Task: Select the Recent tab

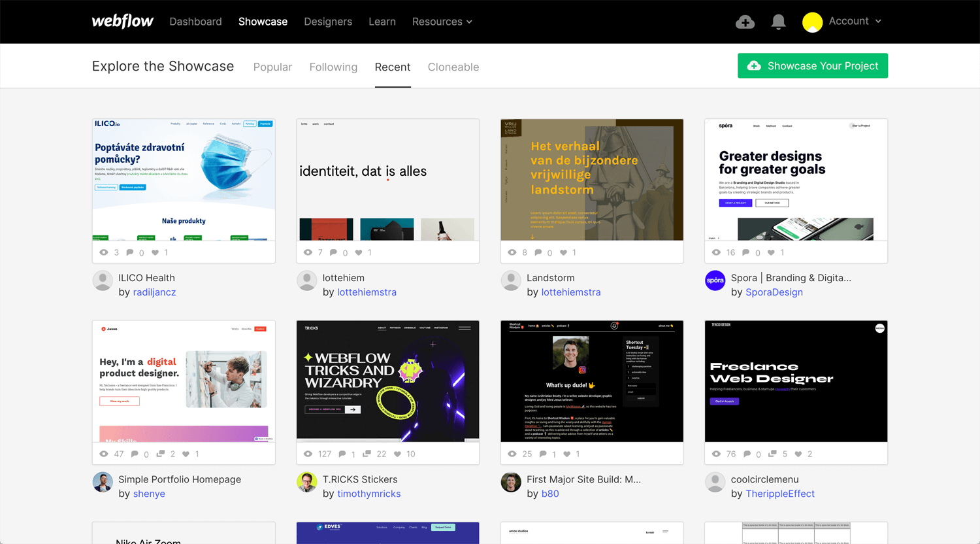Action: [393, 67]
